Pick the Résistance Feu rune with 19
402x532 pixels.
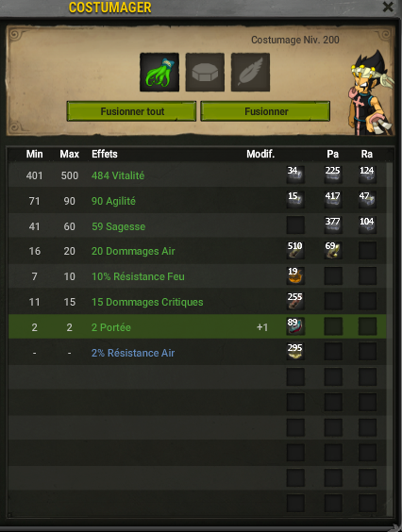click(x=295, y=275)
